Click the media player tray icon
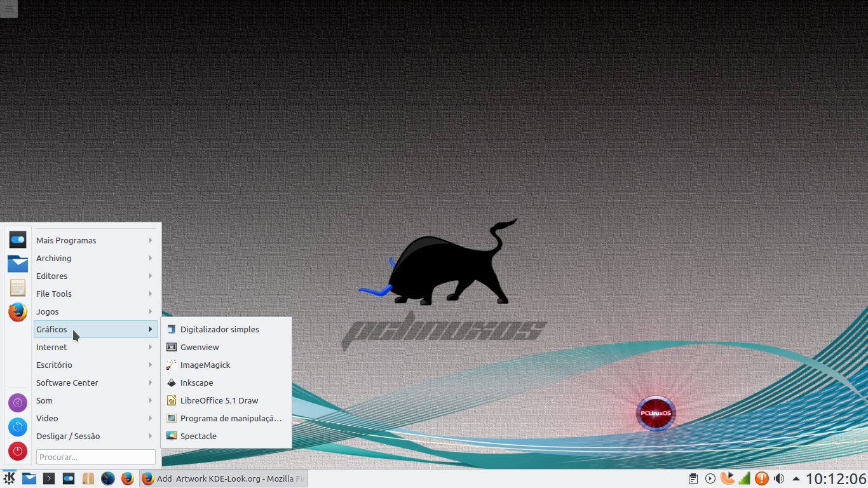The width and height of the screenshot is (868, 488). coord(710,478)
